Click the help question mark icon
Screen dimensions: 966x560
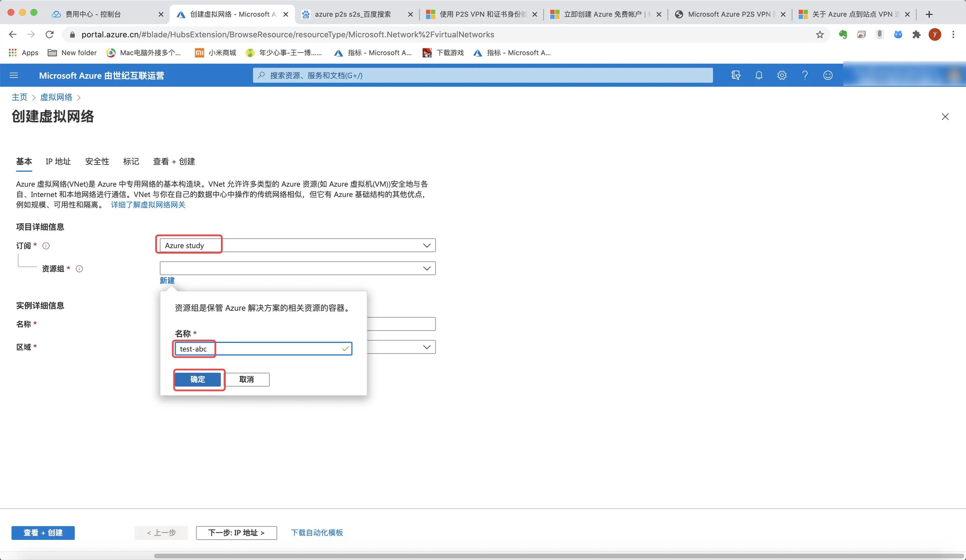point(805,75)
